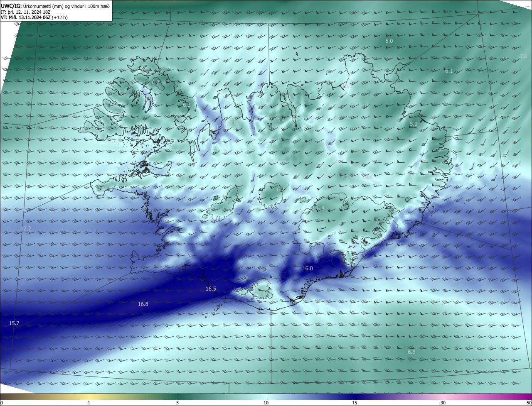Select the 10 tick on the color scale
The height and width of the screenshot is (406, 532).
pyautogui.click(x=266, y=403)
